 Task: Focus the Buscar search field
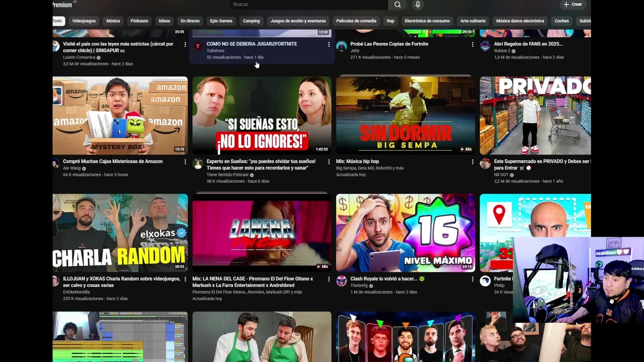tap(308, 5)
